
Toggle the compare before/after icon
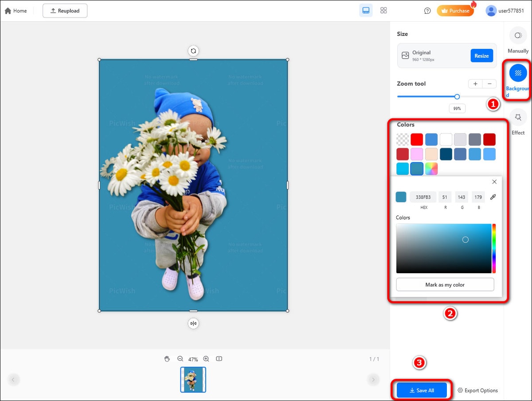(219, 359)
